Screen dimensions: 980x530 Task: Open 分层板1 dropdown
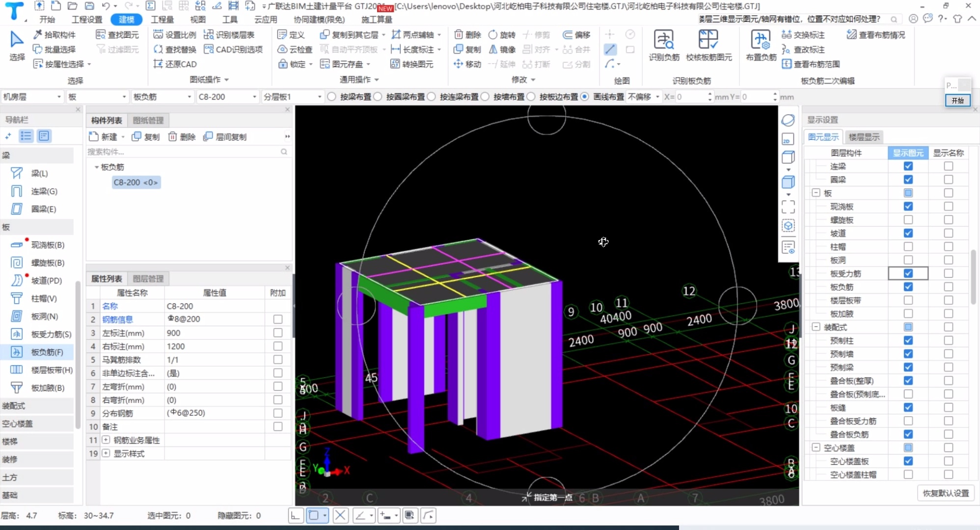292,97
